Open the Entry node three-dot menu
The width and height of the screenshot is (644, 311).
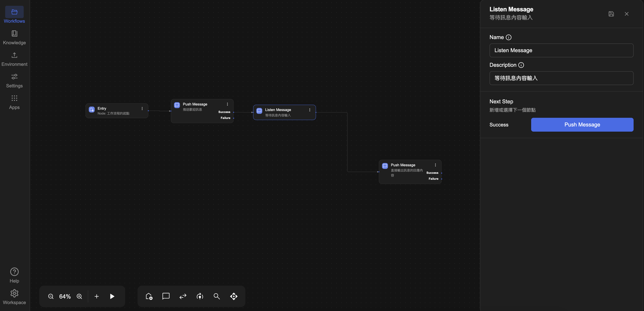click(x=142, y=108)
